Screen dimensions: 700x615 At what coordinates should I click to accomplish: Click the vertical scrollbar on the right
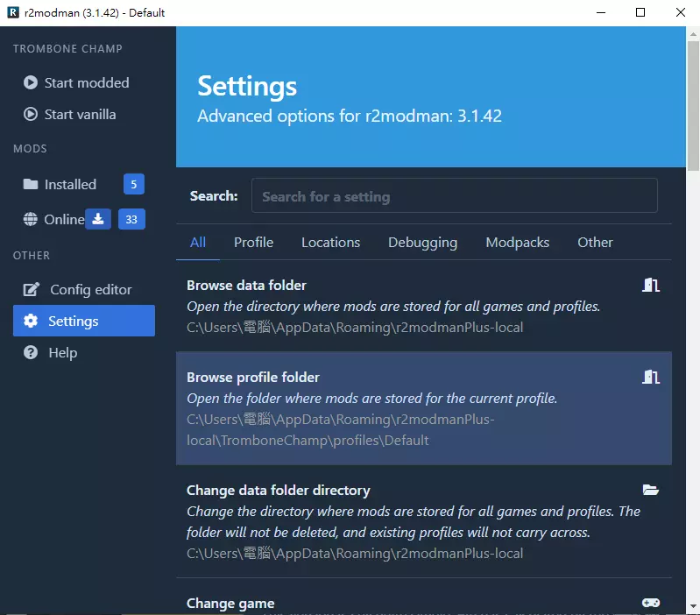click(693, 105)
